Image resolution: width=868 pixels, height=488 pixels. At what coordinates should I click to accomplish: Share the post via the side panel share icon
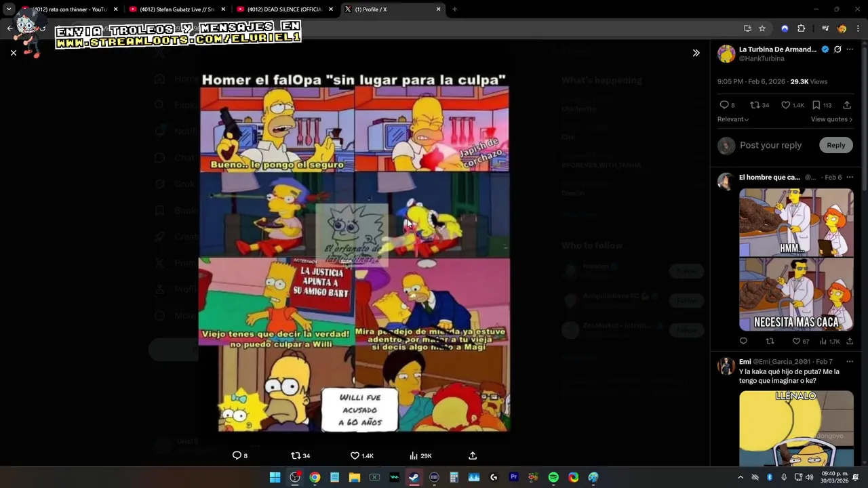[x=847, y=105]
